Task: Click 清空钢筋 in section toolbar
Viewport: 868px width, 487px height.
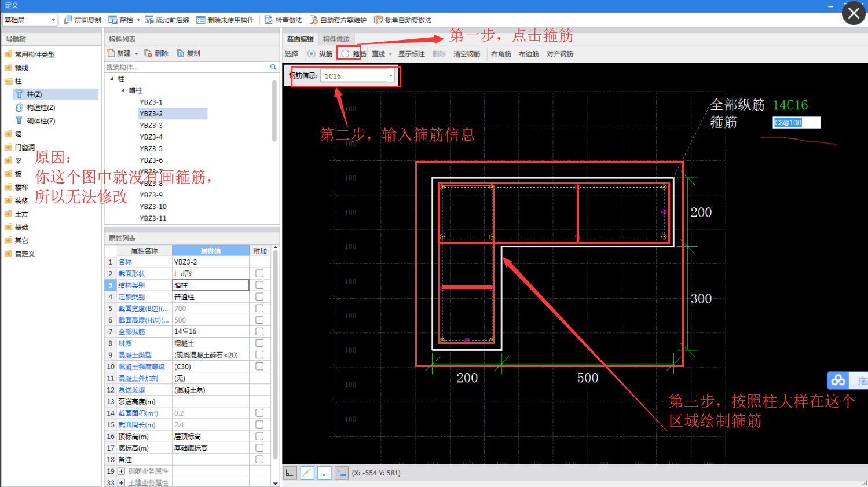Action: [467, 54]
